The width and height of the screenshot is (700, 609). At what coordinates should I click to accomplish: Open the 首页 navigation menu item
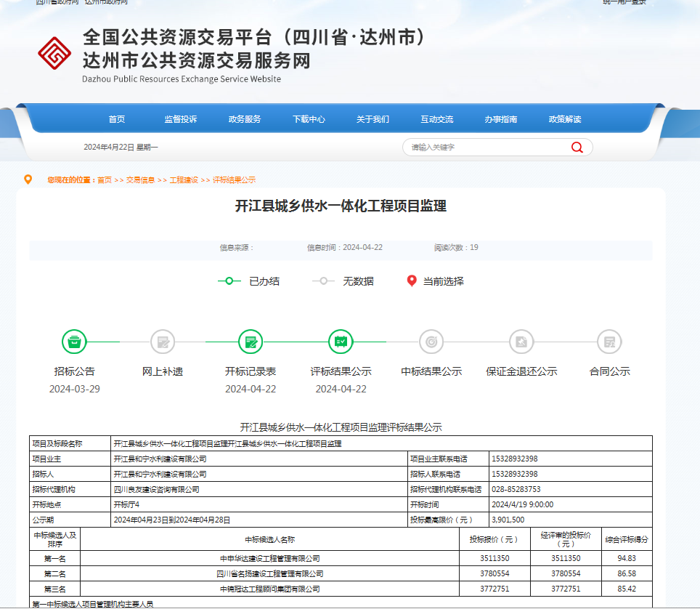[x=117, y=119]
